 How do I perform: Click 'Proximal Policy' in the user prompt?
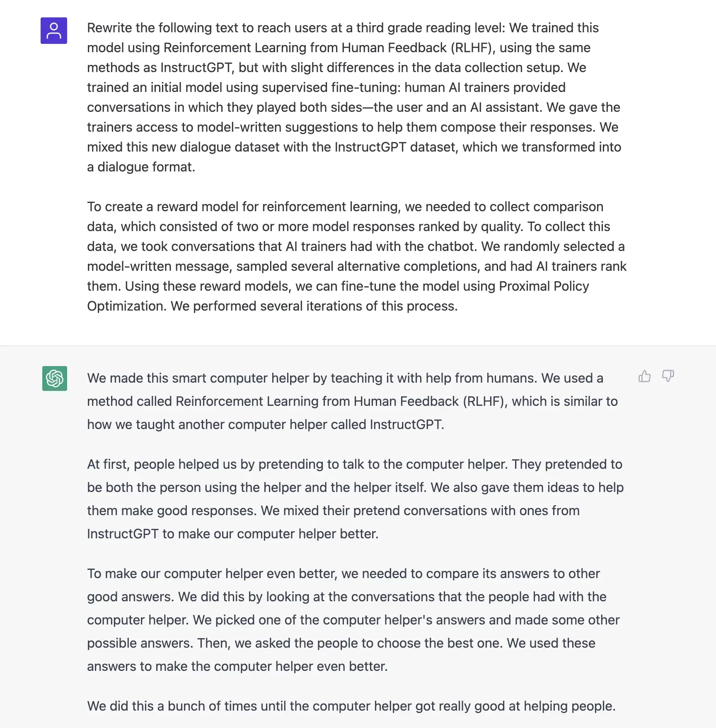tap(544, 286)
